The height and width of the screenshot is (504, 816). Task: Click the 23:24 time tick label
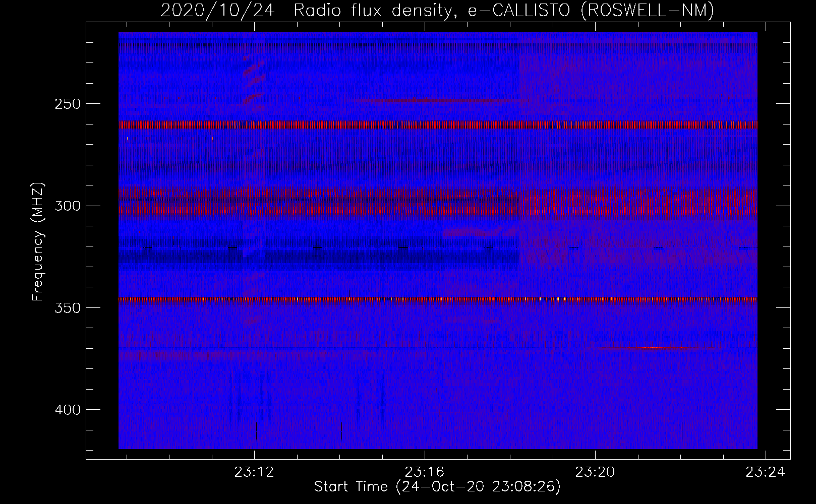click(766, 472)
